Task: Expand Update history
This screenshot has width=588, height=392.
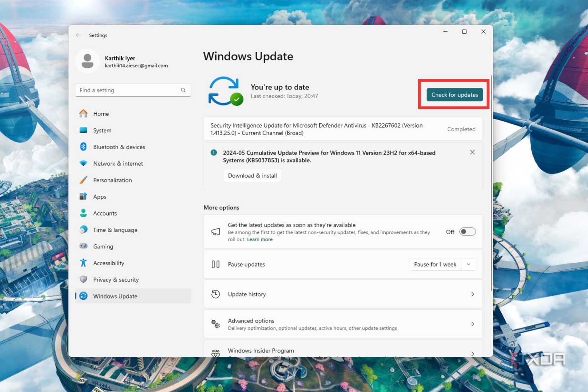Action: (473, 294)
